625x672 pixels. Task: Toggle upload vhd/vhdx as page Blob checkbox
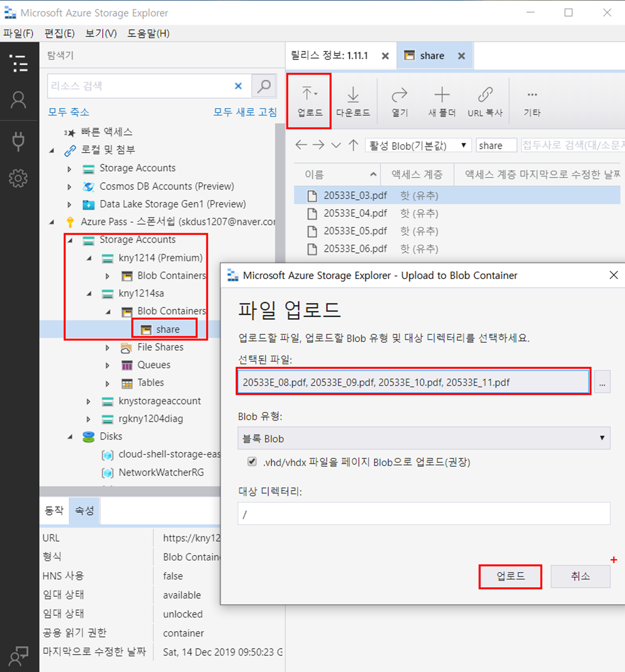(252, 461)
